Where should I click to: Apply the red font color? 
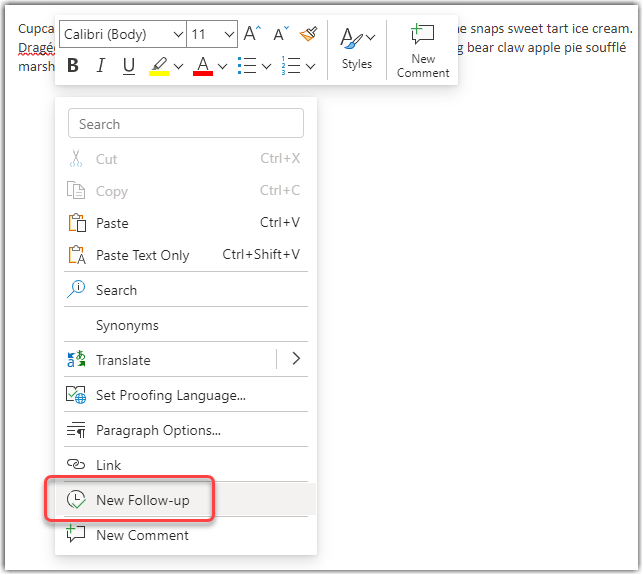point(203,66)
